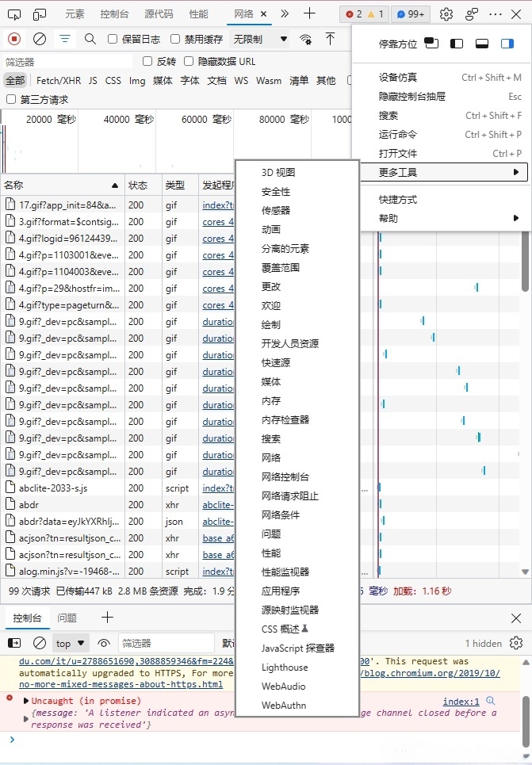Select Lighthouse from the tools submenu

point(285,667)
